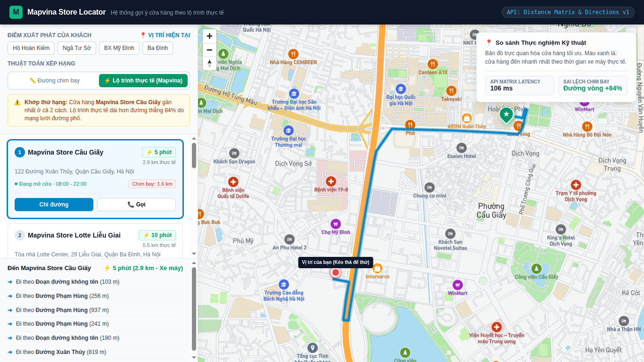Select Lộ trình thực tế (Mapvina) ranking
644x362 pixels.
pyautogui.click(x=143, y=81)
